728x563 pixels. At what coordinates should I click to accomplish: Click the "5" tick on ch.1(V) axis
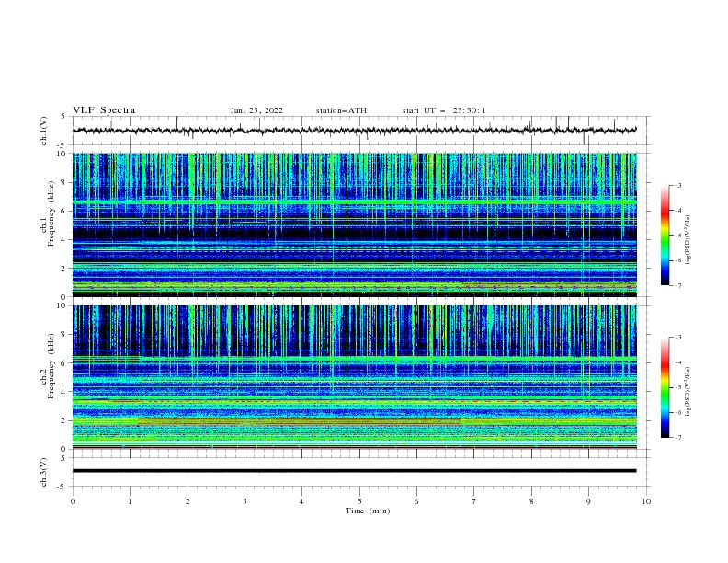tap(64, 116)
